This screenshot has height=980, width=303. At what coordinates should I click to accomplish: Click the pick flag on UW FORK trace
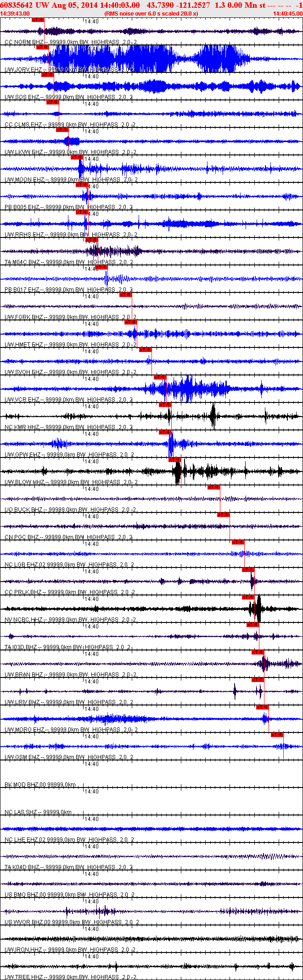tap(126, 295)
